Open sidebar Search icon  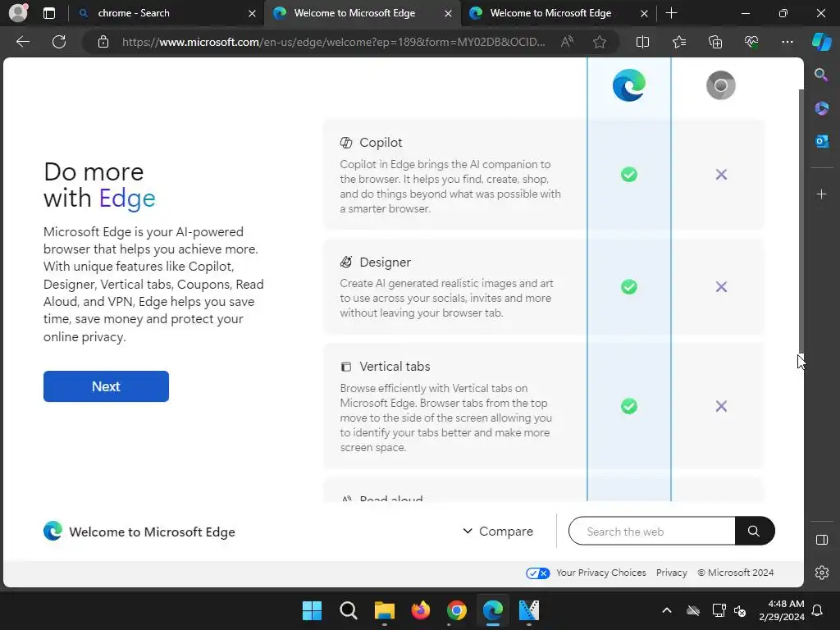coord(821,75)
